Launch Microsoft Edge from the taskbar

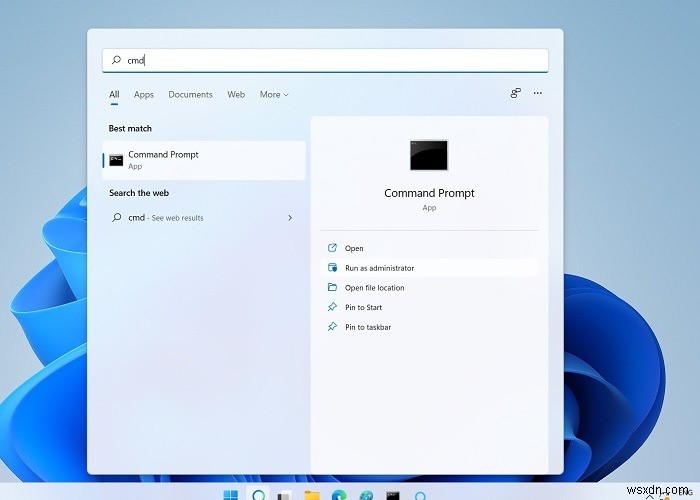coord(339,495)
